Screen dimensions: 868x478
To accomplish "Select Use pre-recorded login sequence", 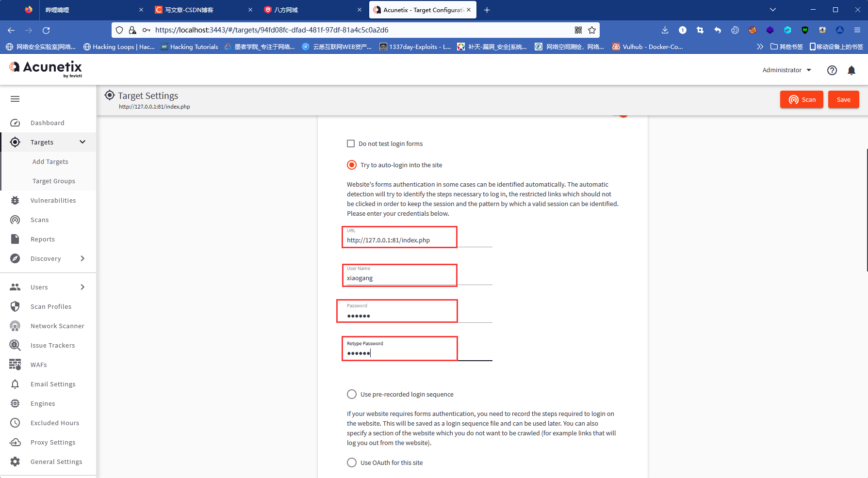I will [352, 394].
